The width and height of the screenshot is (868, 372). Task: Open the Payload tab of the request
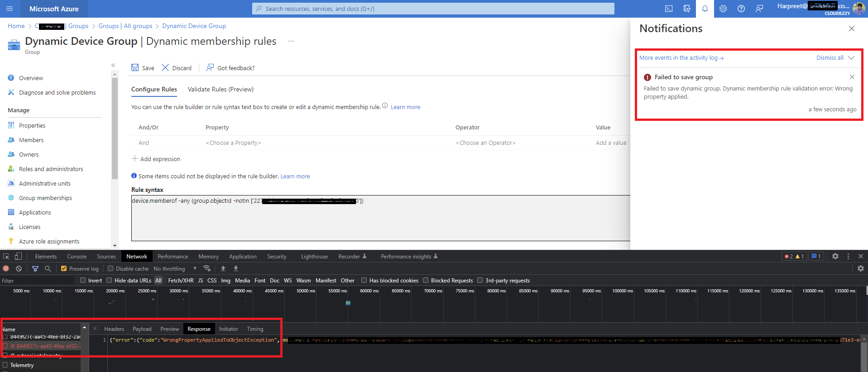click(x=142, y=329)
